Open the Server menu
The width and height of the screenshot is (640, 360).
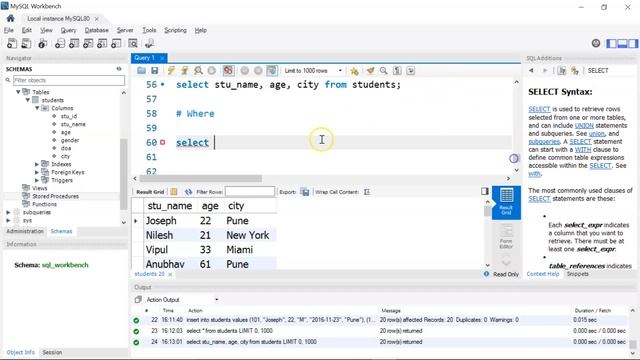(125, 30)
